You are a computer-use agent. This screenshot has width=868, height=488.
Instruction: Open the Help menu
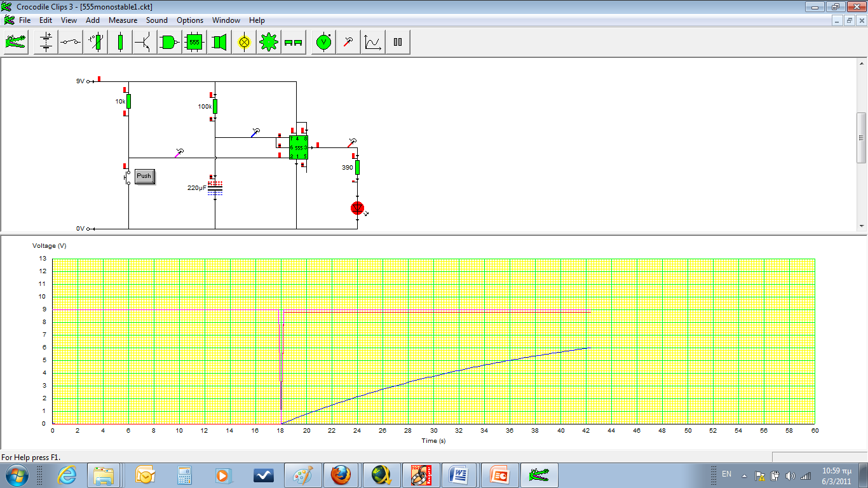[x=257, y=20]
